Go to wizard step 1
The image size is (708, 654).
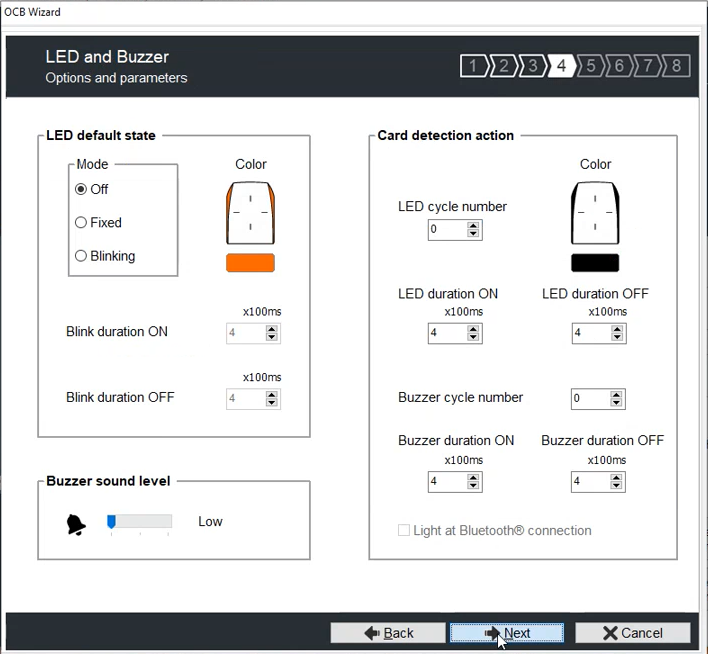pyautogui.click(x=472, y=66)
